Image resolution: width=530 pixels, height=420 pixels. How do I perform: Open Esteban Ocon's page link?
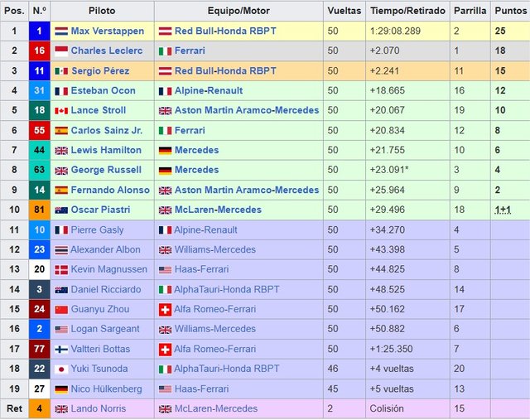click(x=103, y=90)
